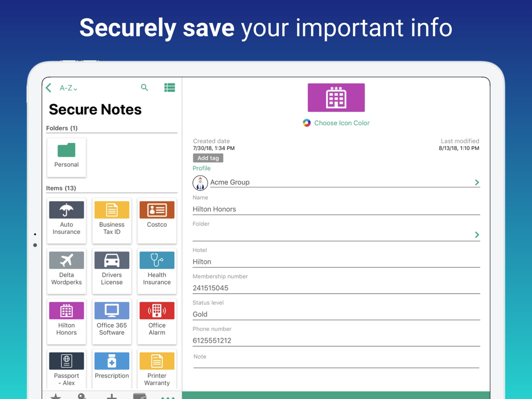Open the Passport - Alex item
The image size is (532, 399).
[x=66, y=370]
